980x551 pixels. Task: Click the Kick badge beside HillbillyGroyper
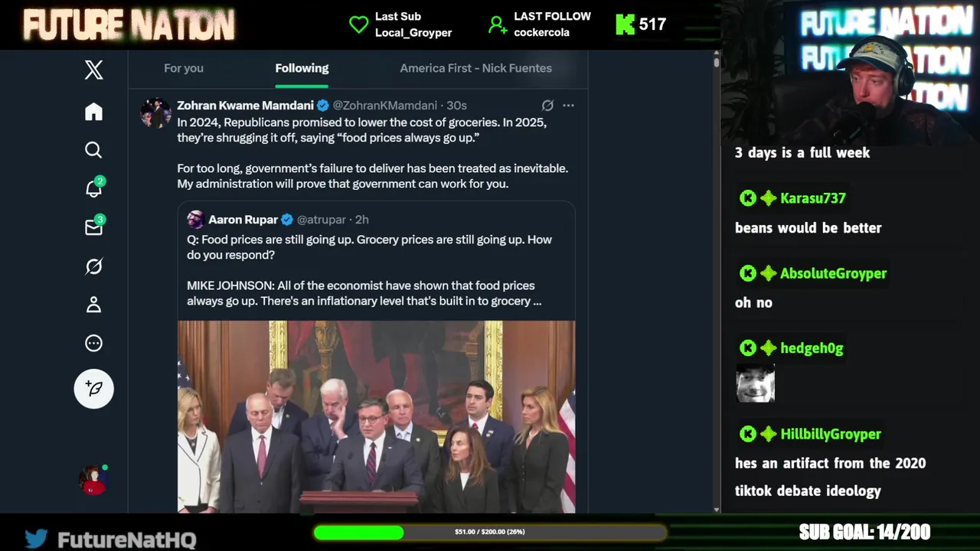coord(748,434)
